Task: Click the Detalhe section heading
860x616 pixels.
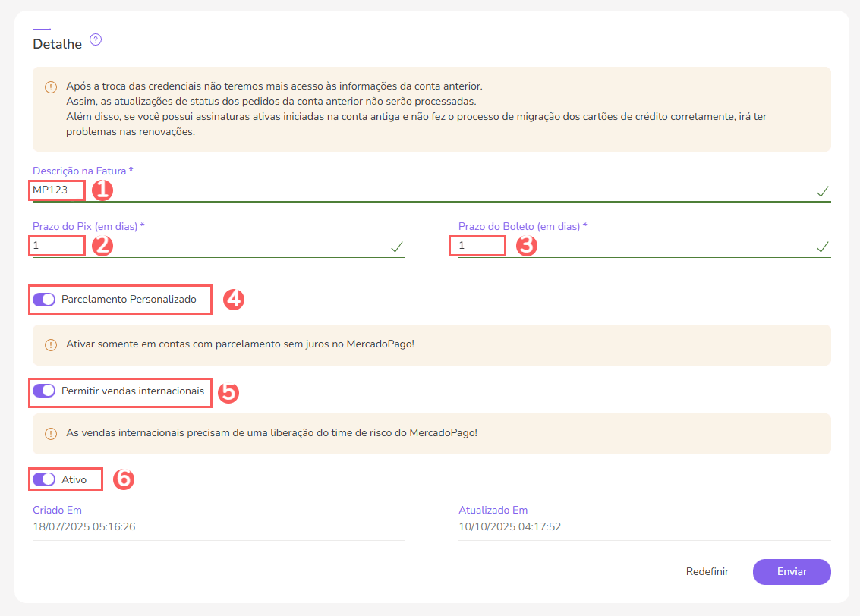Action: pos(57,45)
